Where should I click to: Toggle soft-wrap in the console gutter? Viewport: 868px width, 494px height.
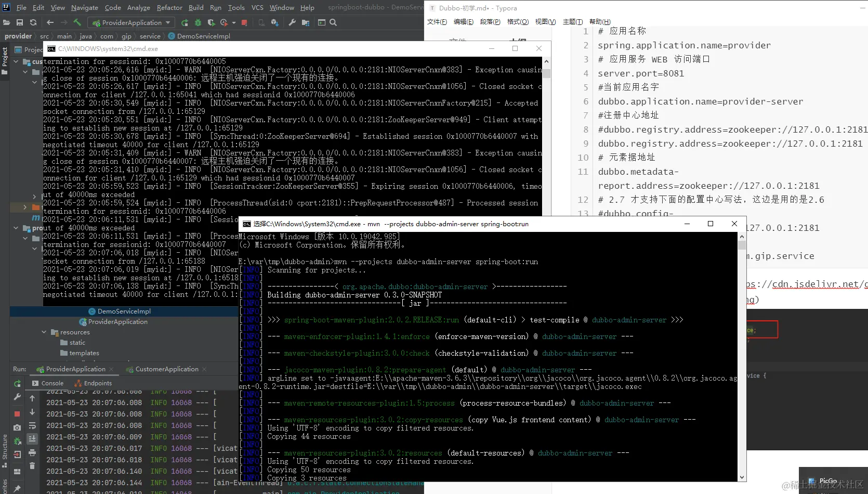(32, 425)
